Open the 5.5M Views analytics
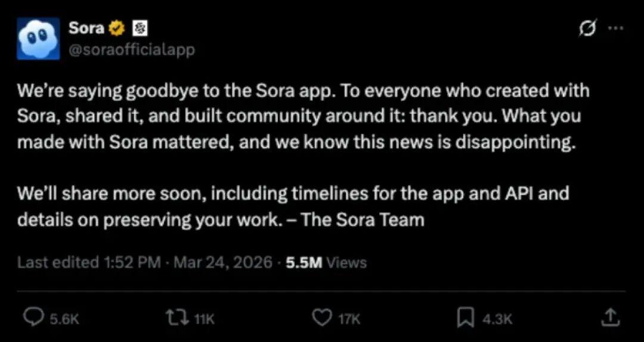644x342 pixels. (326, 262)
